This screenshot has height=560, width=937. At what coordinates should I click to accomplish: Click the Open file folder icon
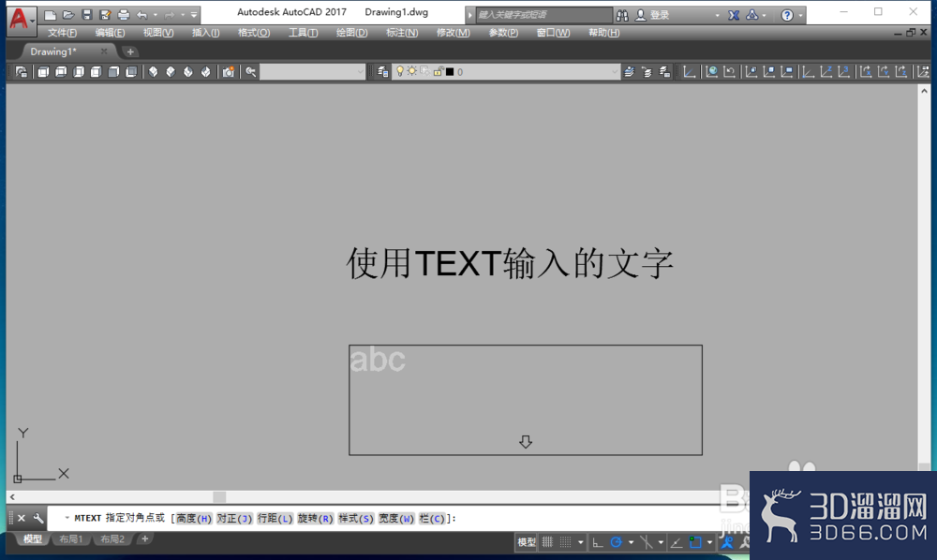[x=68, y=15]
